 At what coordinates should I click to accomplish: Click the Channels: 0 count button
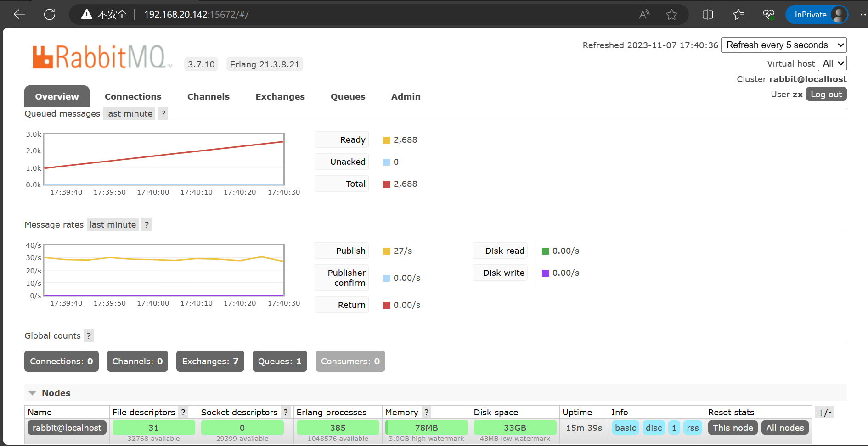(x=137, y=361)
